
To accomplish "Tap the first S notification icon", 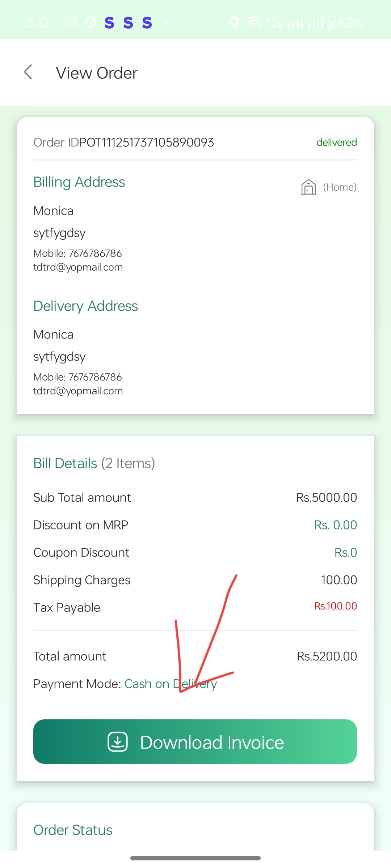I will 109,23.
